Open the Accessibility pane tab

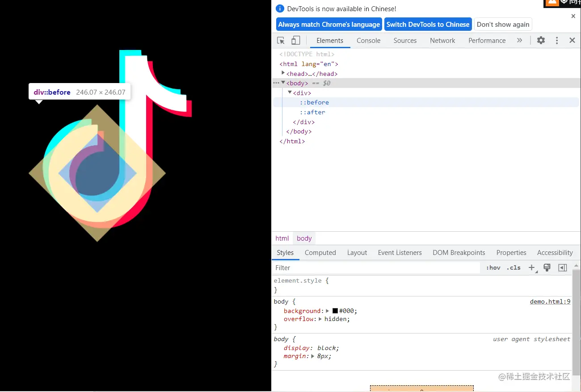(x=555, y=252)
